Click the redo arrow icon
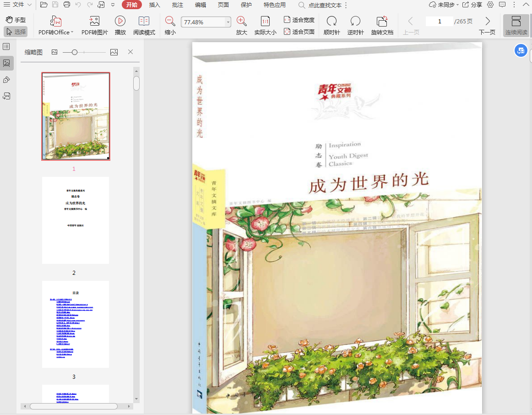 click(x=90, y=5)
